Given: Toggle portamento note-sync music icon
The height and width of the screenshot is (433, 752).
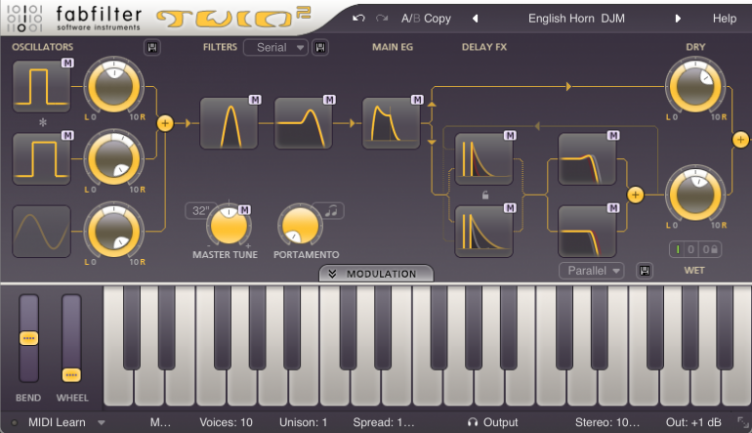Looking at the screenshot, I should 330,211.
